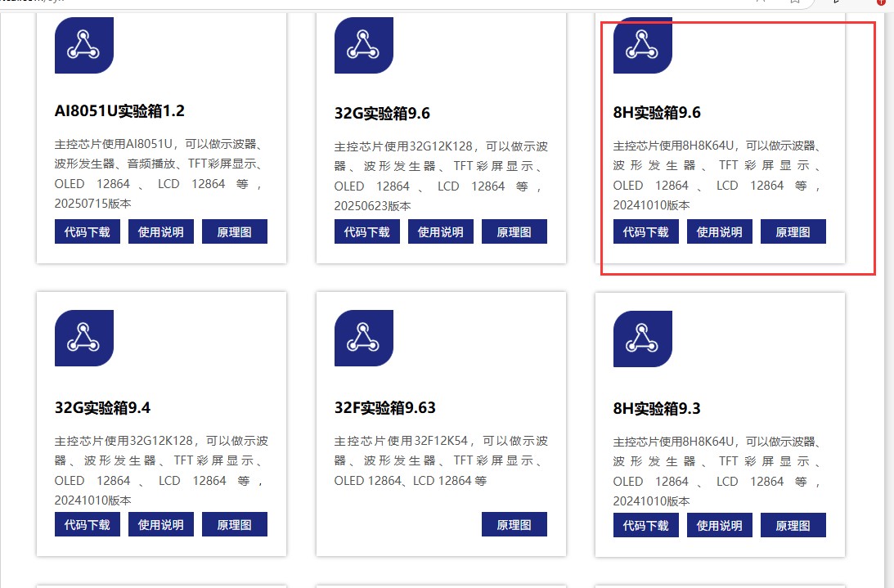View 原理图 under 8H实验箱9.6

[793, 231]
